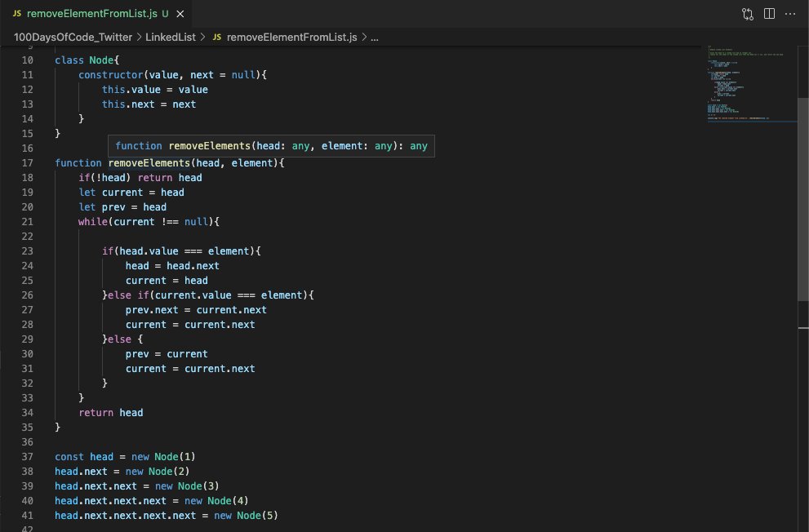Click 'this.value = value' on line 12
Screen dimensions: 809x532
click(x=155, y=90)
